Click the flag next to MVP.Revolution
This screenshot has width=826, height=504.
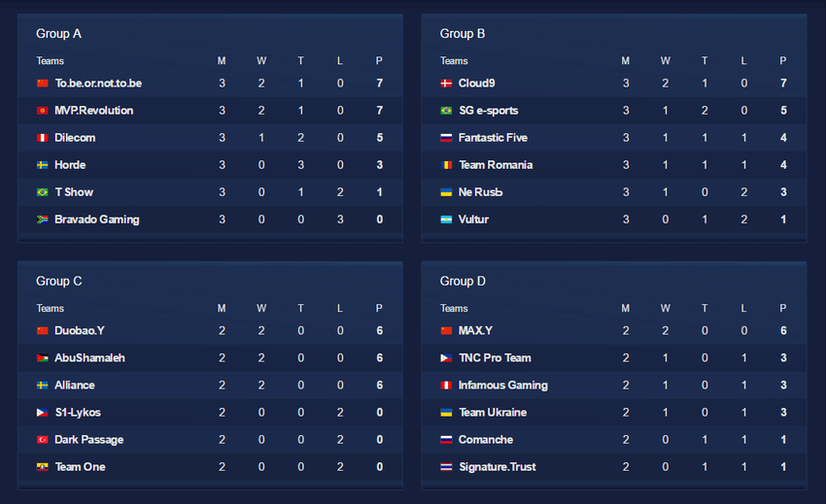click(x=42, y=111)
